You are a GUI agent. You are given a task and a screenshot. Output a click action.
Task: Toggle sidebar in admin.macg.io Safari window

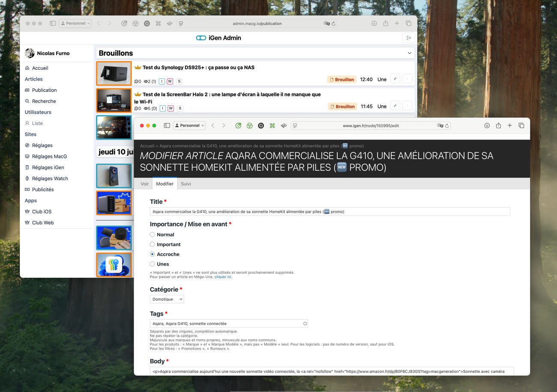tap(53, 24)
